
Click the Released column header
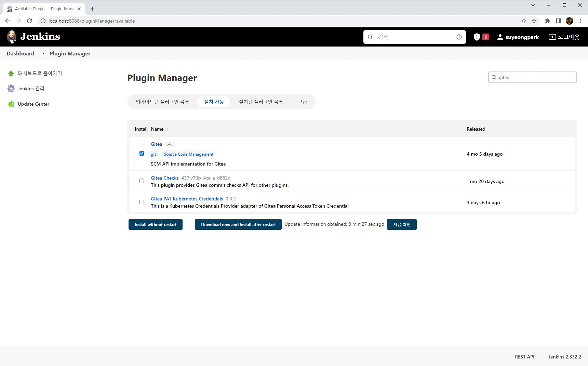point(476,129)
